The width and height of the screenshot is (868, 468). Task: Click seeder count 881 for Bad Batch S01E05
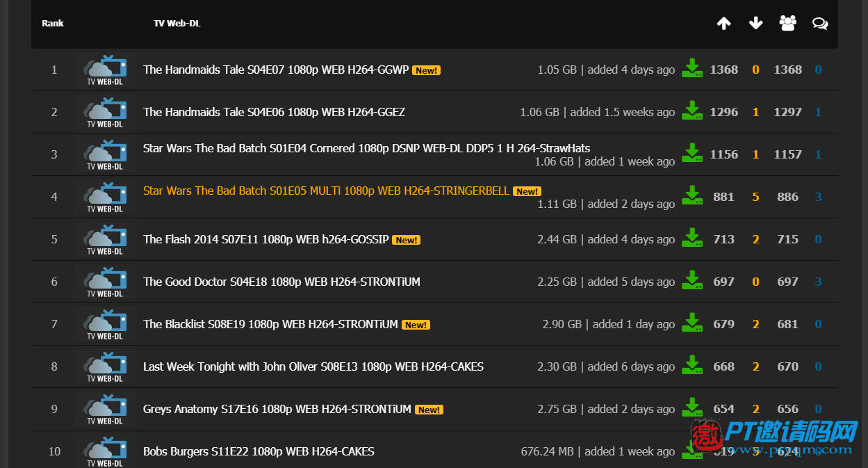point(723,197)
